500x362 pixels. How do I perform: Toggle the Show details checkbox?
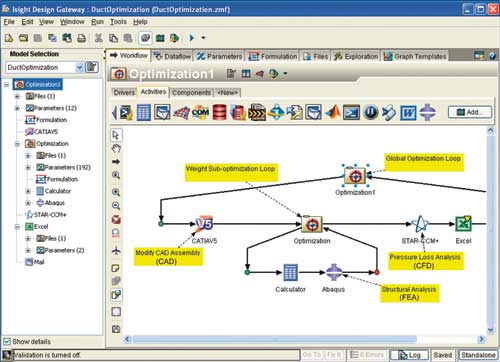click(7, 341)
